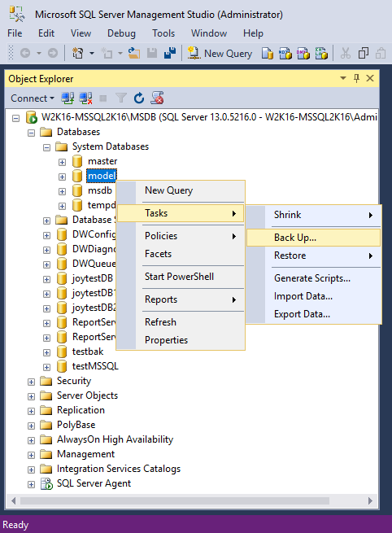Select the testMSSQL database
The image size is (392, 533).
(95, 366)
